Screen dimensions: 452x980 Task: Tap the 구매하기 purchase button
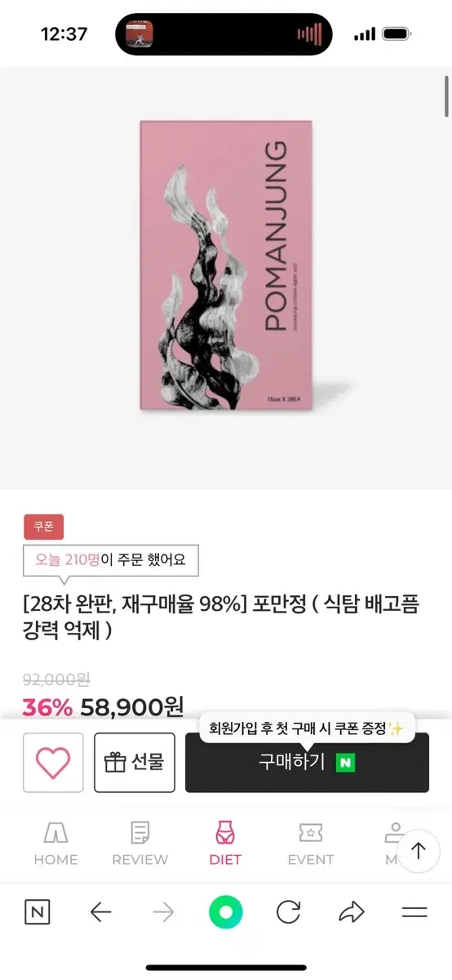(x=307, y=763)
